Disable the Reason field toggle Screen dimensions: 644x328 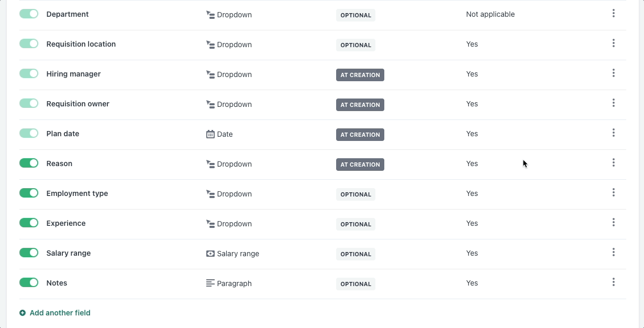coord(29,163)
